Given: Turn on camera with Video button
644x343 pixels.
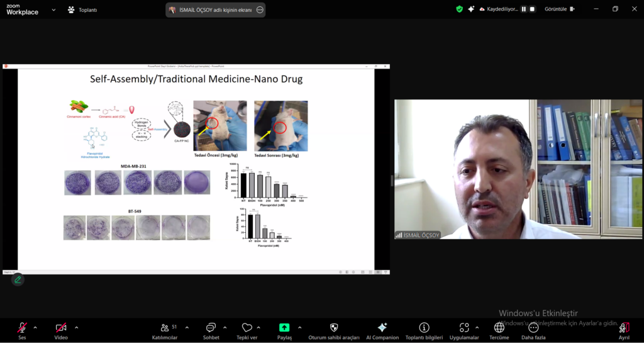Looking at the screenshot, I should 61,328.
